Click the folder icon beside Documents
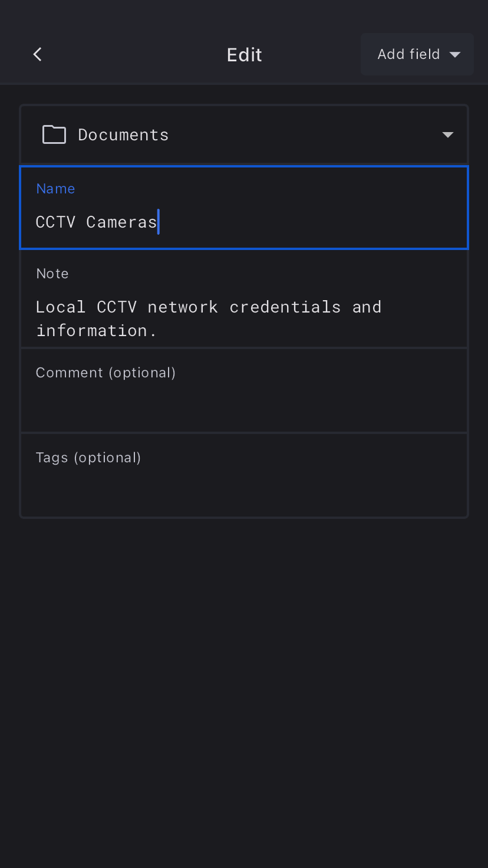Screen dimensions: 488x868 (x=54, y=134)
